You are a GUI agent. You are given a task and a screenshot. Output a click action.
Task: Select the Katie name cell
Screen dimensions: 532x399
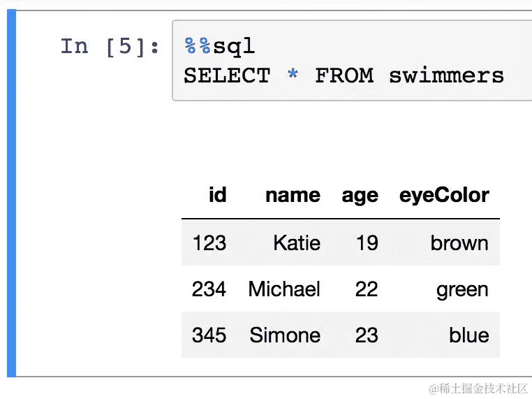297,242
